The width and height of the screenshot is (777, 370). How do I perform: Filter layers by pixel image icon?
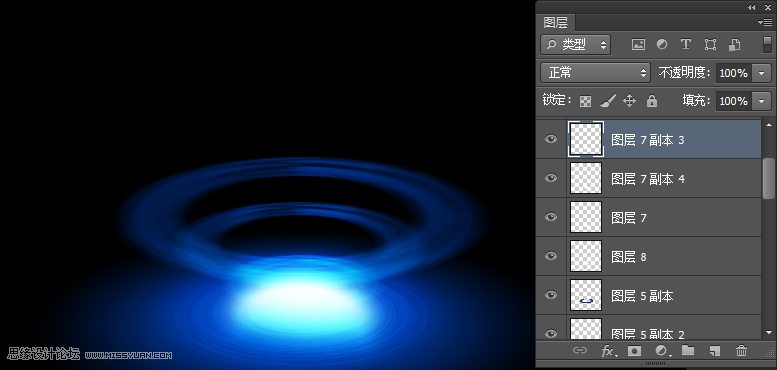tap(638, 45)
